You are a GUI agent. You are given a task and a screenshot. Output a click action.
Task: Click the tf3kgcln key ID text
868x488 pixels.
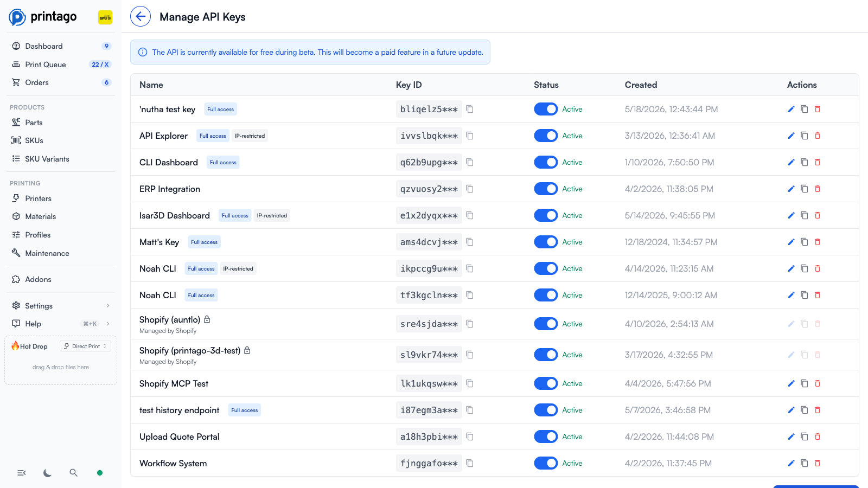[x=429, y=296]
